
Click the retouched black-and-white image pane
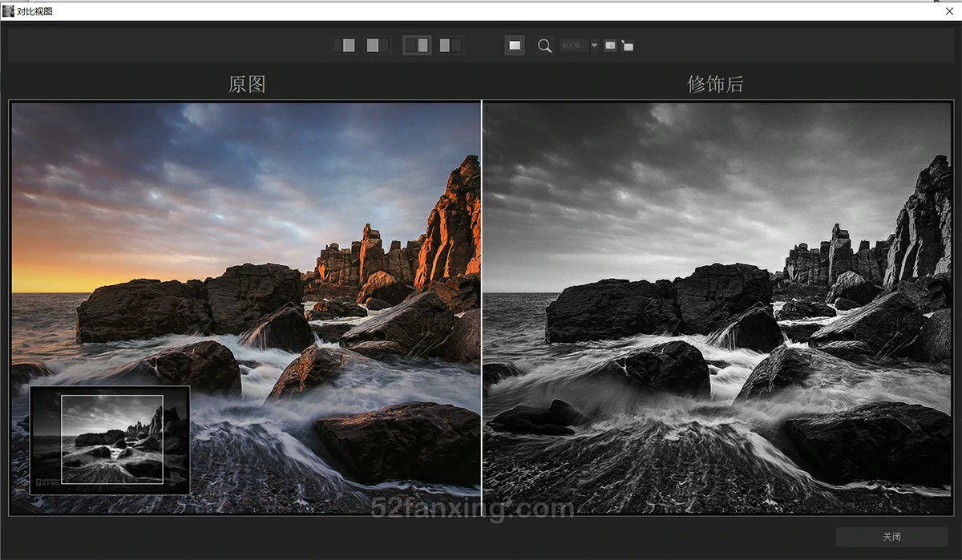coord(717,308)
